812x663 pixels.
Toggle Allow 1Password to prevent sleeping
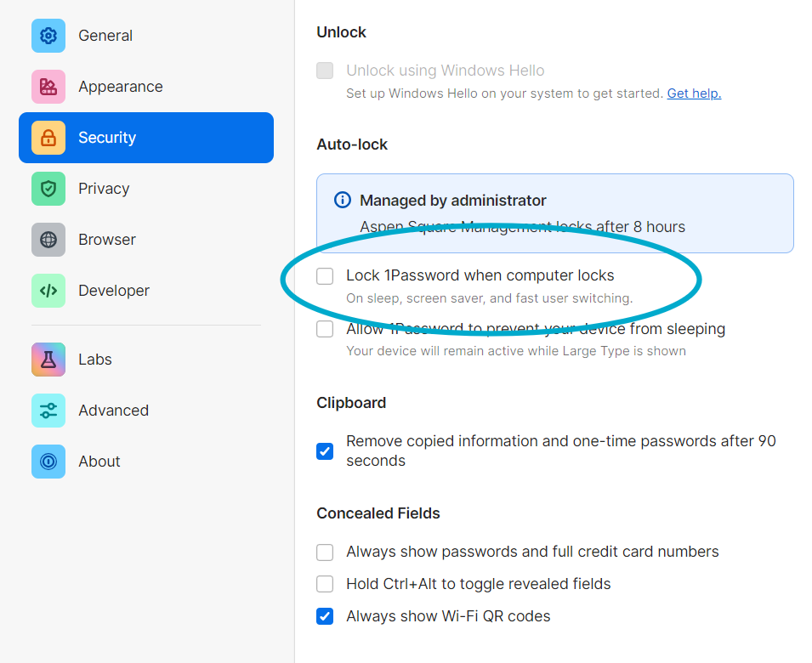[x=325, y=329]
